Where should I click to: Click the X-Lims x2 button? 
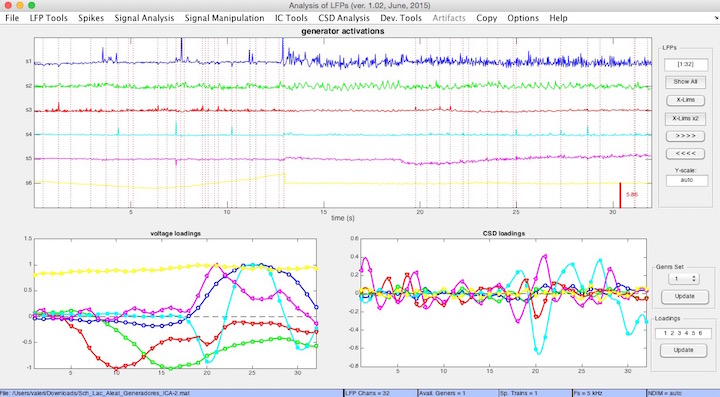[686, 118]
